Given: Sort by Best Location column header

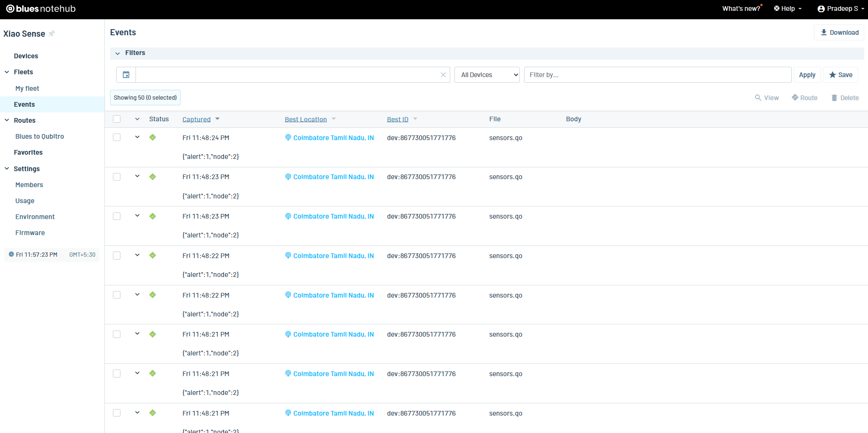Looking at the screenshot, I should coord(306,119).
